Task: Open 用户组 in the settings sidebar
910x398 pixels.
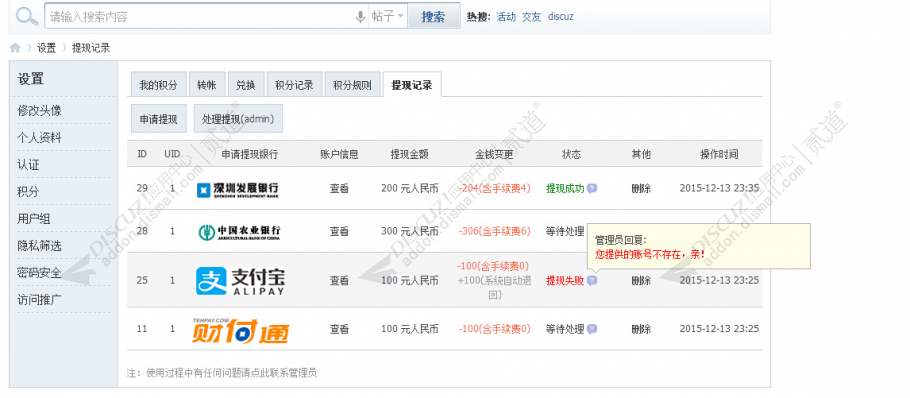Action: click(x=34, y=219)
